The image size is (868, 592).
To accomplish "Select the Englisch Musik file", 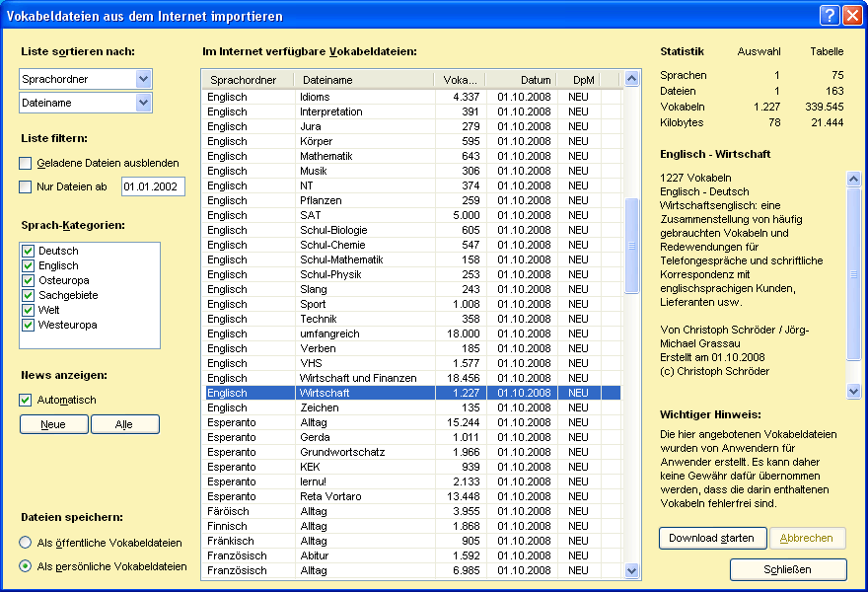I will click(x=413, y=171).
